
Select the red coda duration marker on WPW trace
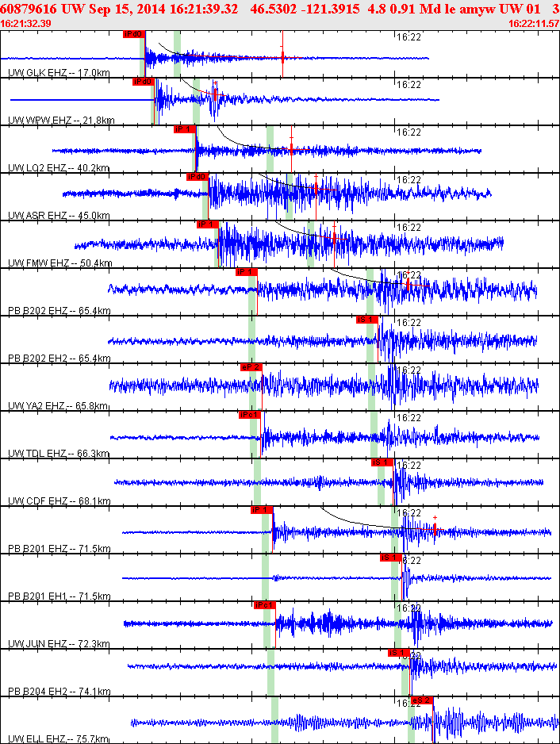pyautogui.click(x=216, y=93)
